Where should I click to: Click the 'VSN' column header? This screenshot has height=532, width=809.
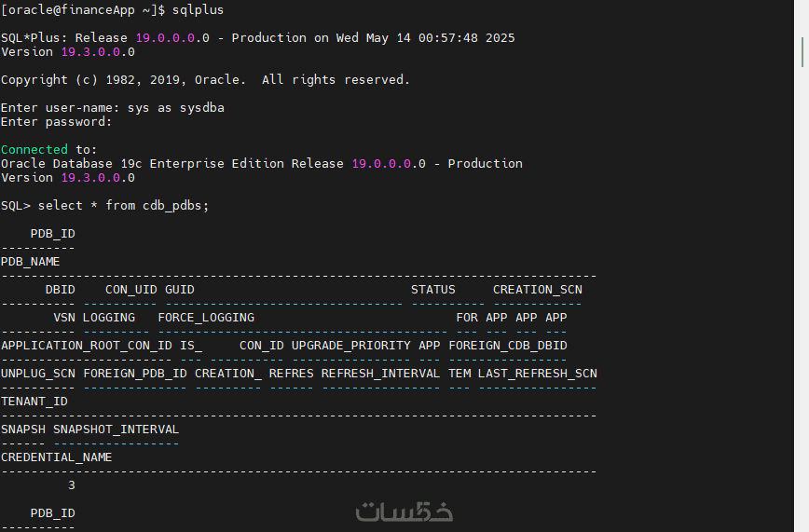pyautogui.click(x=64, y=318)
